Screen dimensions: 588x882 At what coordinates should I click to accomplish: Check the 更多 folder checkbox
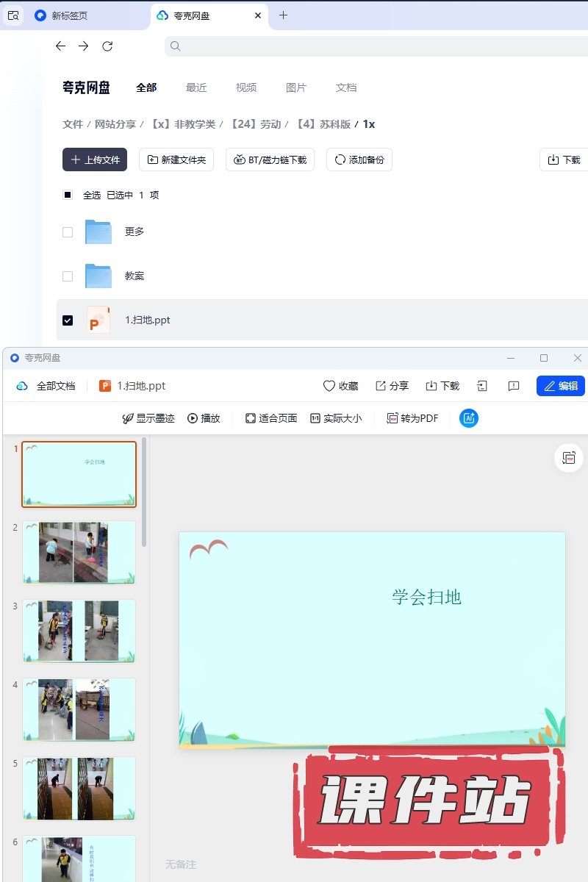coord(68,232)
